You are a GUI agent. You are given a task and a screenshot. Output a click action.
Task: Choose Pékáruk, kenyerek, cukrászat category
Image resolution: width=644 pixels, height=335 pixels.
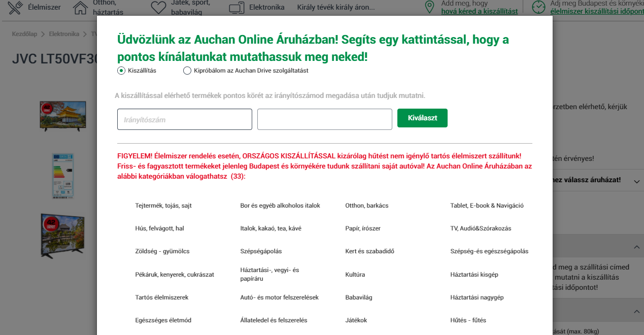(x=175, y=275)
